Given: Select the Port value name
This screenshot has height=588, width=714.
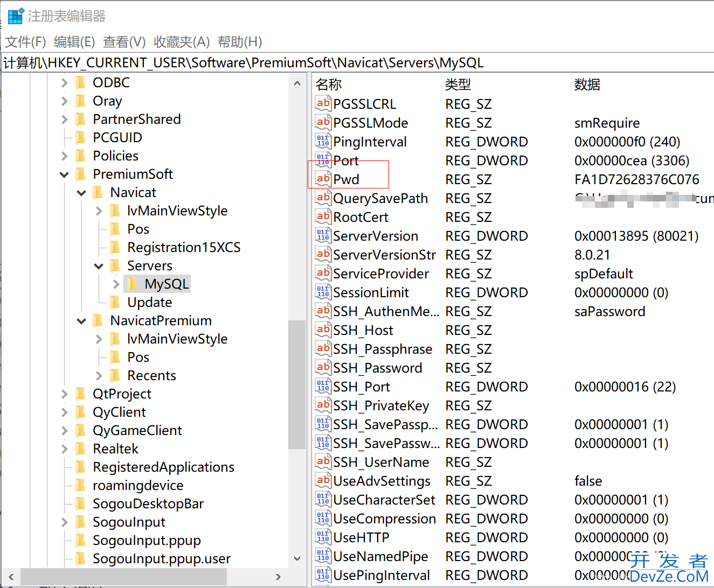Looking at the screenshot, I should [x=346, y=160].
